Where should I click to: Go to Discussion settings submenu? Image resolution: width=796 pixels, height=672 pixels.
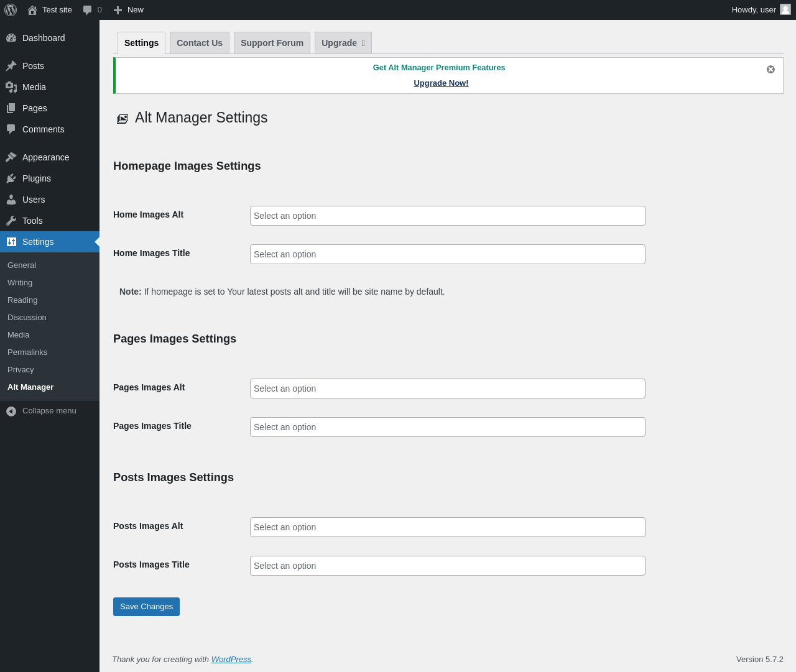[27, 317]
